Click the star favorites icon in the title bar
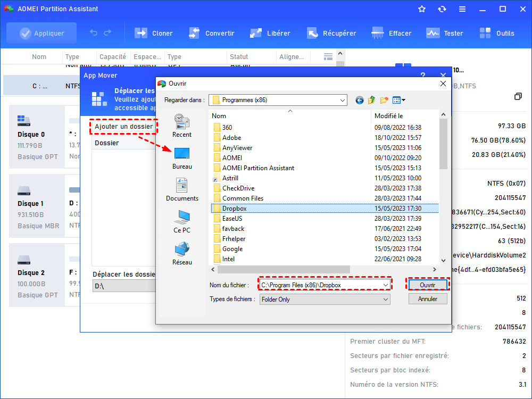Viewport: 532px width, 399px height. pyautogui.click(x=422, y=9)
